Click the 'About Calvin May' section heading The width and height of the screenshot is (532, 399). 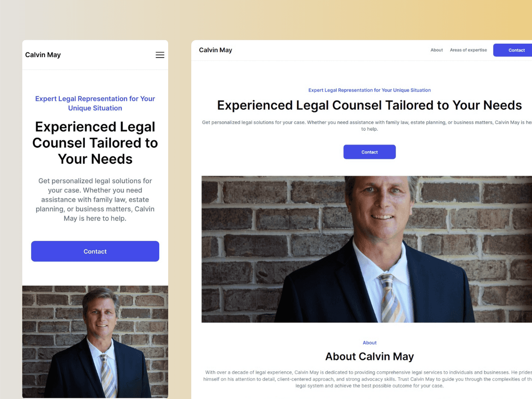(370, 356)
